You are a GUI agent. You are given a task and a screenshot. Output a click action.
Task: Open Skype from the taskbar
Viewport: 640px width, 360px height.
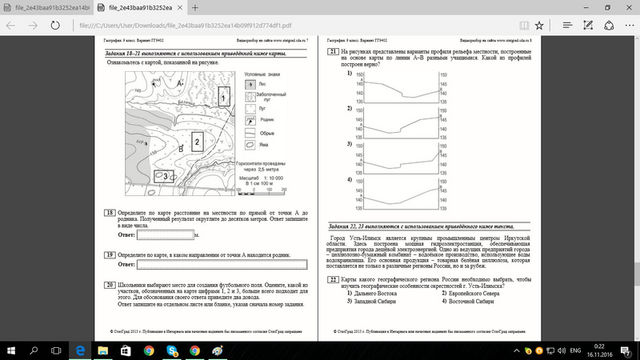pos(172,351)
